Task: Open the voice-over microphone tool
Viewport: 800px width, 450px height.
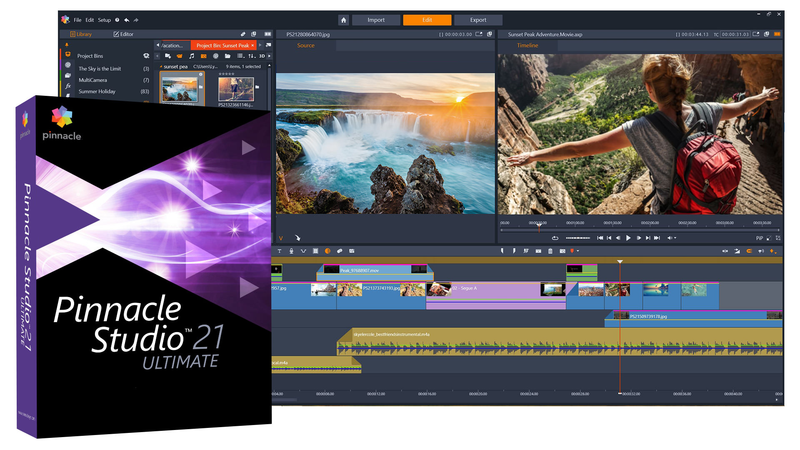Action: pos(291,251)
